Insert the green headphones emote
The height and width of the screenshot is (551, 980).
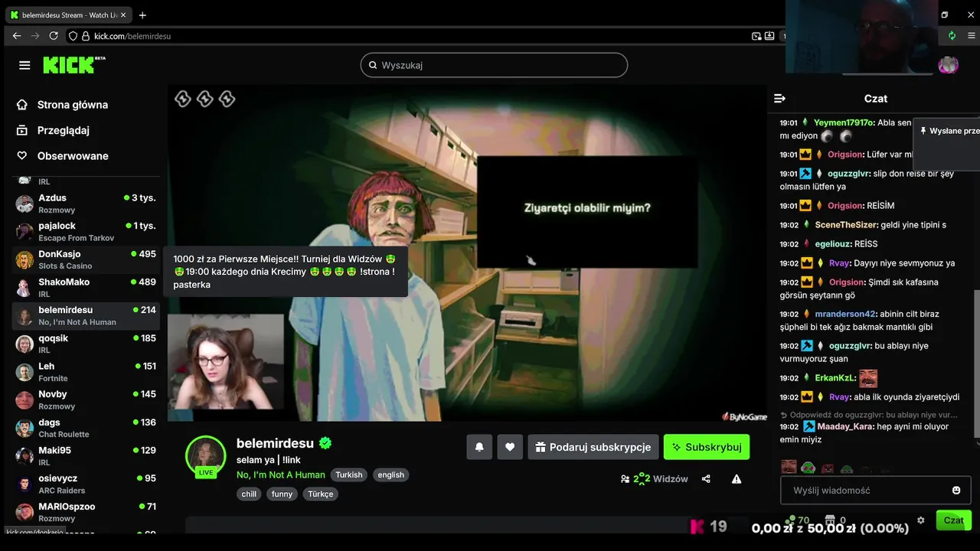tap(808, 468)
